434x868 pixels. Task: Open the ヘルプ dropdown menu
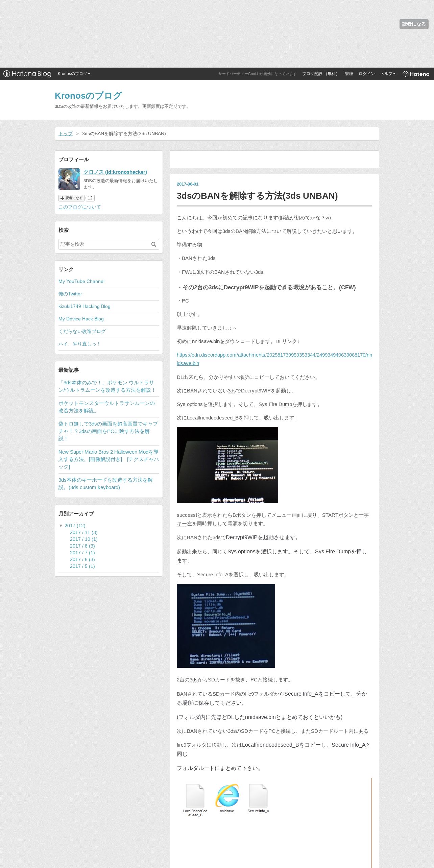tap(388, 74)
